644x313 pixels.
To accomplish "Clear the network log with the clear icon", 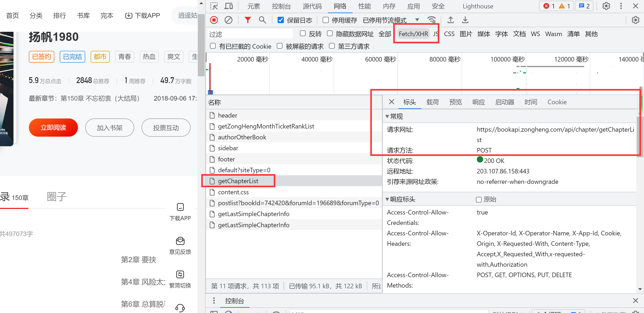I will coord(228,20).
